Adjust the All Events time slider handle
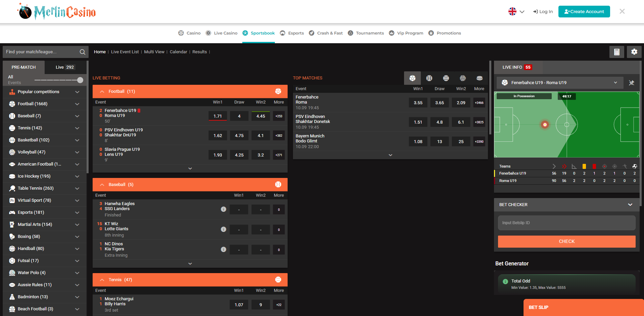 click(80, 80)
